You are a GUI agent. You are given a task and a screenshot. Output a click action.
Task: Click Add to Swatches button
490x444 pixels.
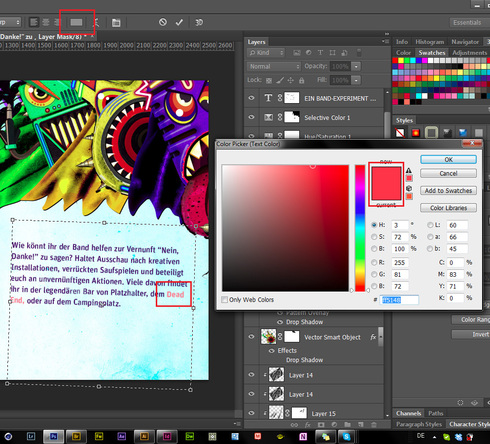pos(448,191)
